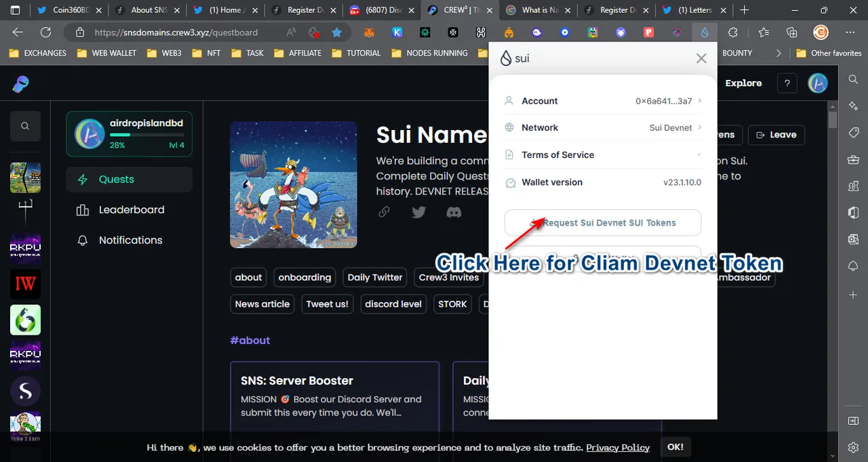Click Explore in the top bar
Image resolution: width=868 pixels, height=462 pixels.
tap(743, 83)
